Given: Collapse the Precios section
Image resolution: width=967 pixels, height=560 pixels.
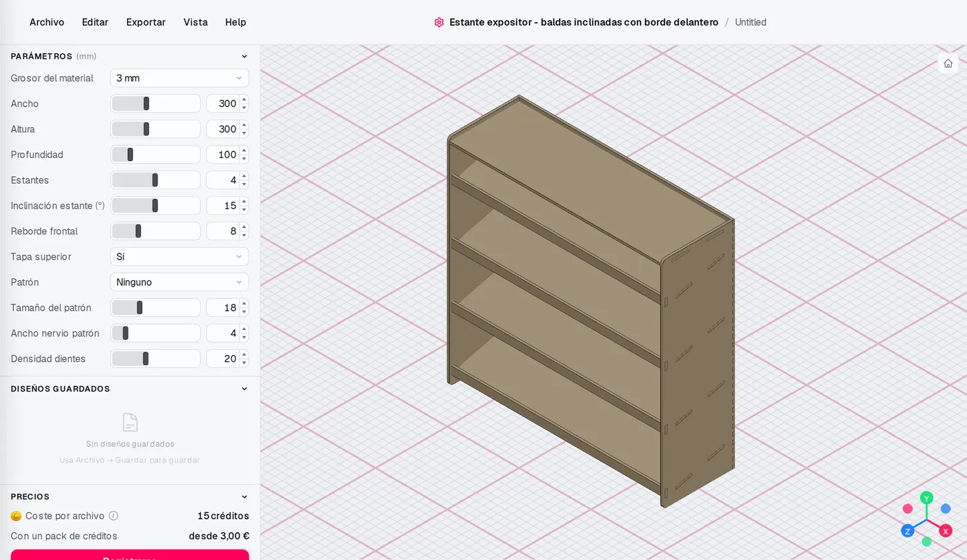Looking at the screenshot, I should (244, 496).
